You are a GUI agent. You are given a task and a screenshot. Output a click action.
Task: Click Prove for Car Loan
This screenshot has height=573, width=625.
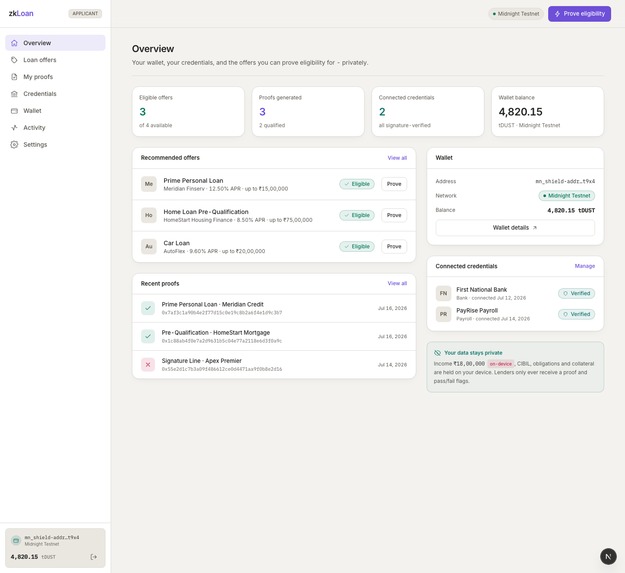pyautogui.click(x=394, y=246)
